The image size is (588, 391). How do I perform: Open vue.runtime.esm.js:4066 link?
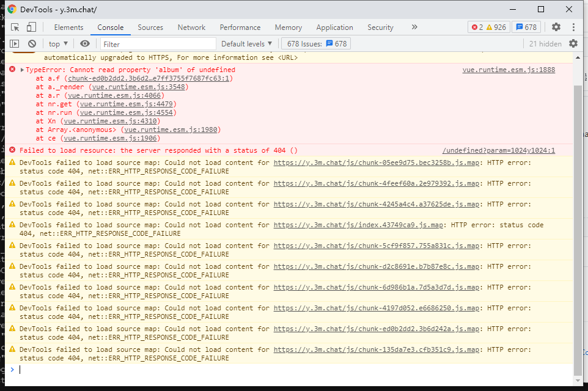(114, 95)
